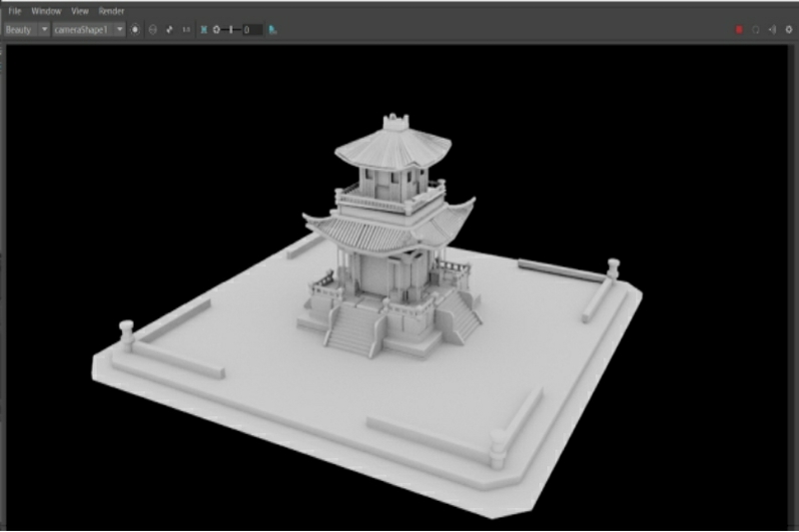This screenshot has width=799, height=532.
Task: Open the File menu
Action: tap(15, 11)
